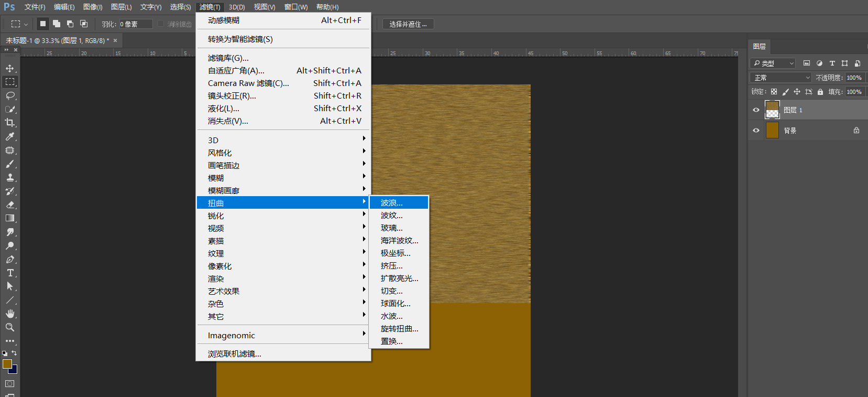Screen dimensions: 868x397
Task: Filter layers by pixel layer icon
Action: pyautogui.click(x=807, y=63)
